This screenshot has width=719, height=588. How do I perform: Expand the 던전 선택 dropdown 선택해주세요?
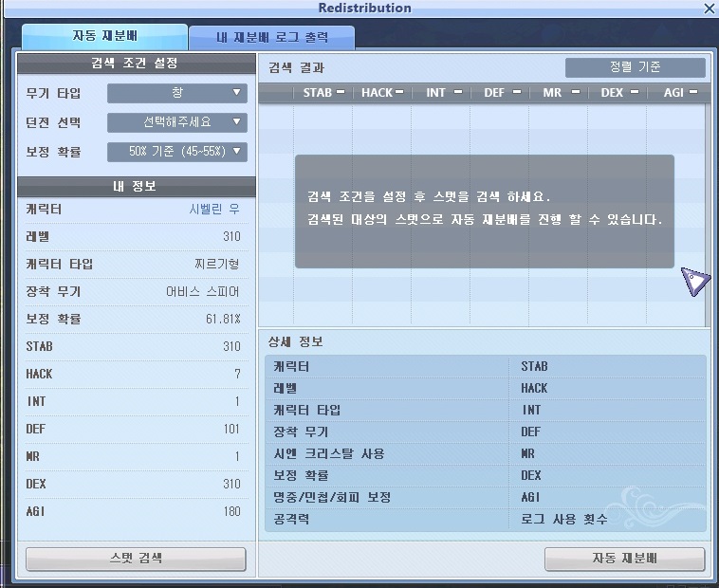[x=177, y=122]
